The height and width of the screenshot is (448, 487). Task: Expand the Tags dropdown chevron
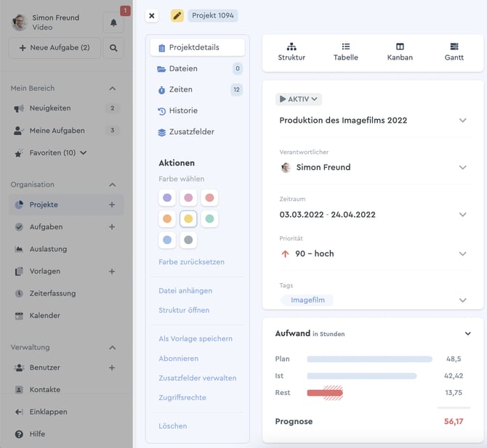click(x=463, y=301)
